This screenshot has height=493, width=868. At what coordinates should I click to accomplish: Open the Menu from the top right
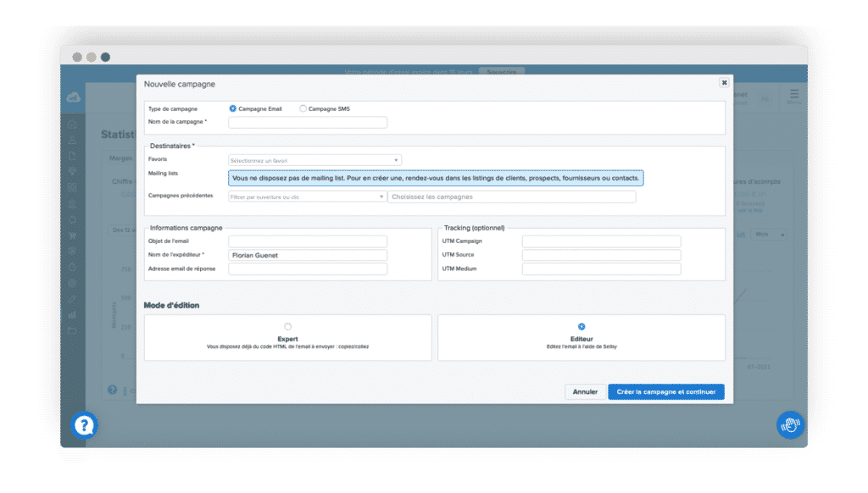[x=795, y=97]
